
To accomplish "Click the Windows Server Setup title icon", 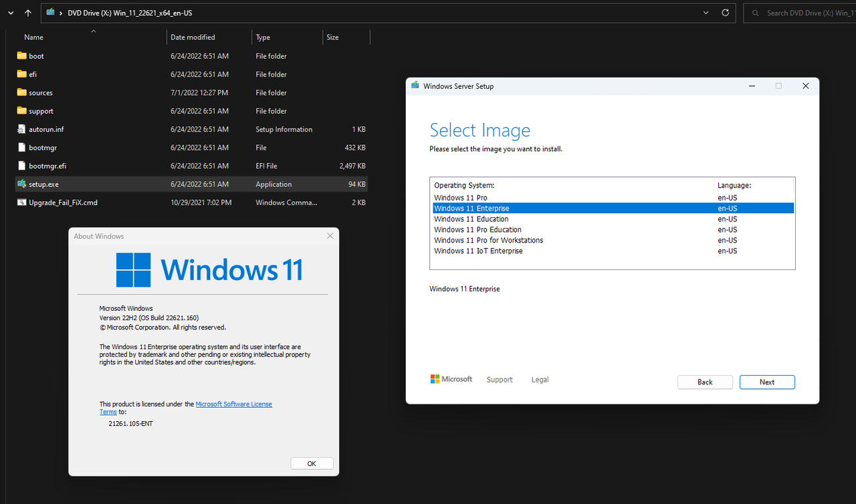I will click(x=415, y=86).
